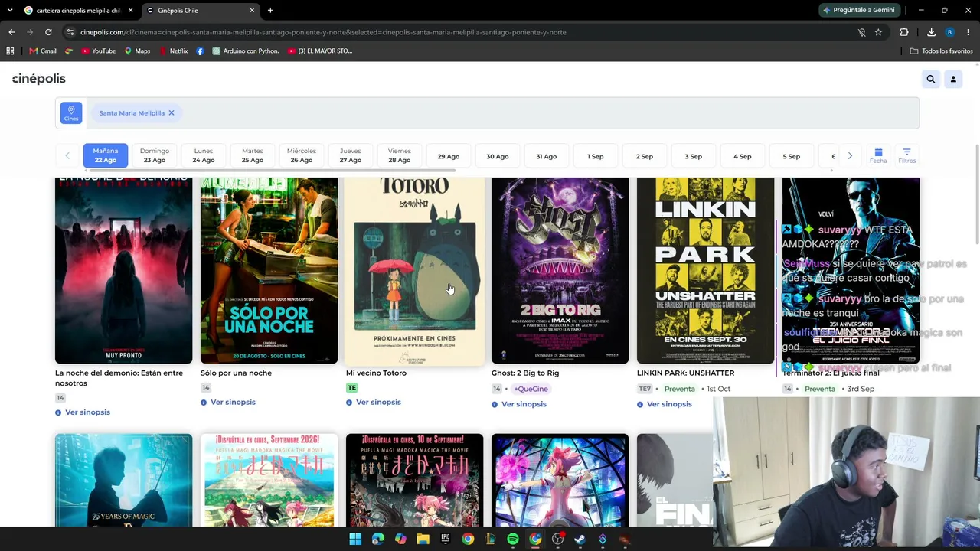Open La noche del demonio poster

[x=124, y=270]
